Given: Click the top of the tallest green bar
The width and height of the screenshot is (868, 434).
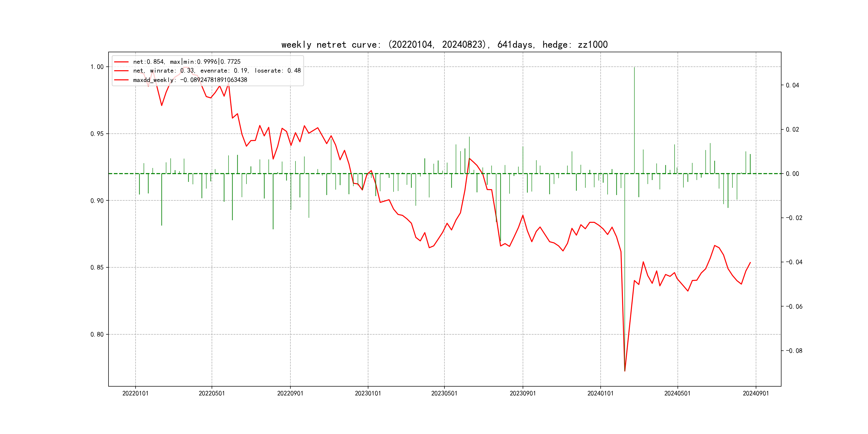Looking at the screenshot, I should (634, 68).
